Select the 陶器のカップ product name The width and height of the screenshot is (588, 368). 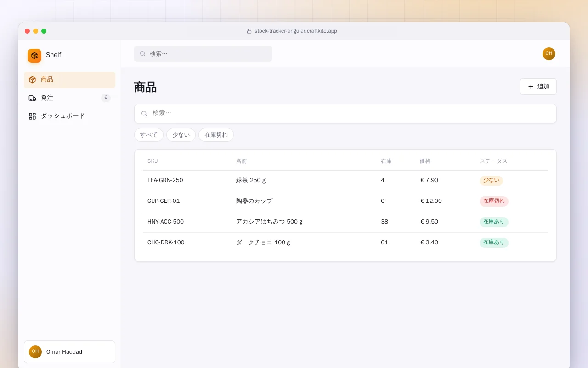[254, 201]
